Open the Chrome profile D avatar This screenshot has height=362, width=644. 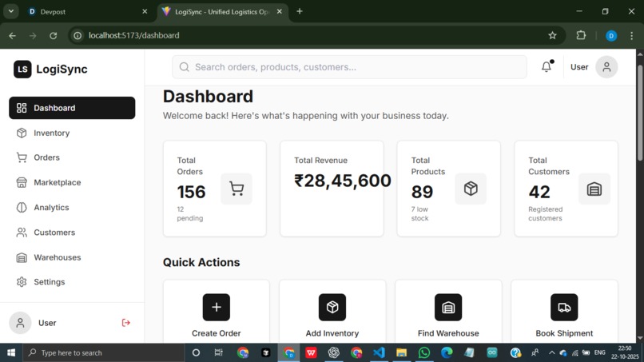(611, 36)
